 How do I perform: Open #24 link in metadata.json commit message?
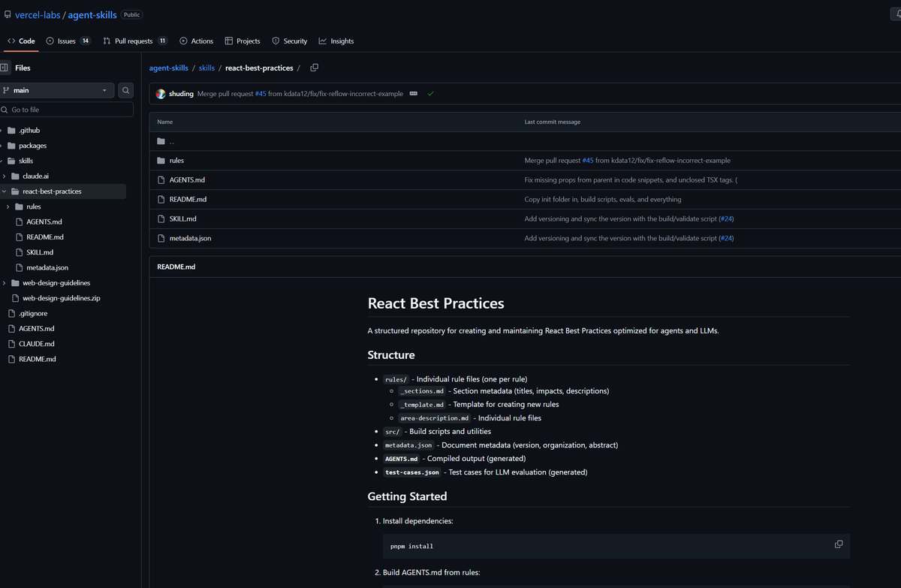726,238
